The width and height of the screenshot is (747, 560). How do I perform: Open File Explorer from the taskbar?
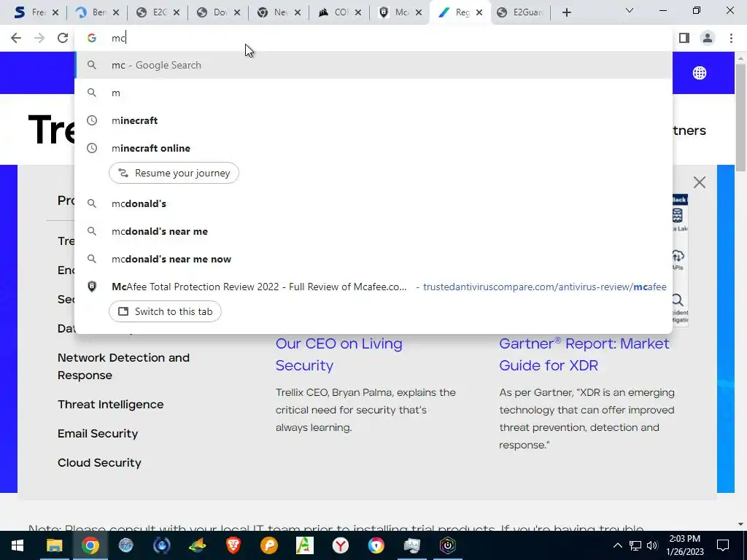(x=54, y=545)
